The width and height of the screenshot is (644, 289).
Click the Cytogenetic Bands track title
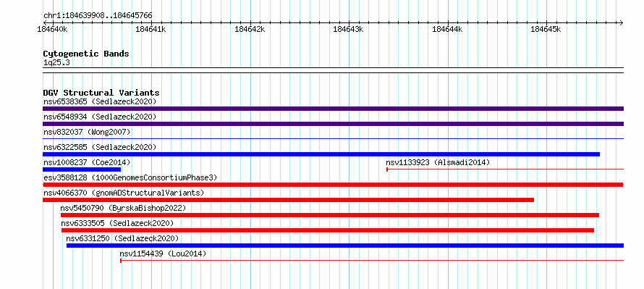[x=86, y=54]
